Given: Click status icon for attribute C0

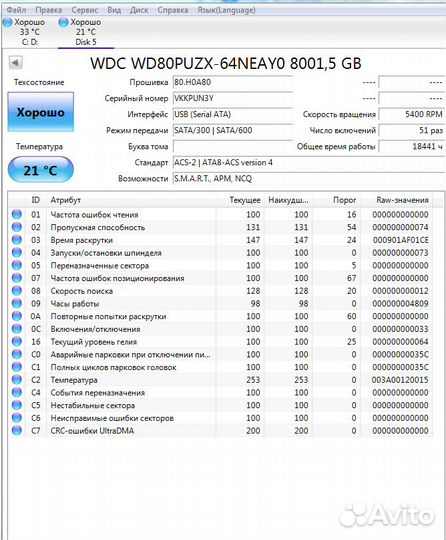Looking at the screenshot, I should (x=17, y=354).
